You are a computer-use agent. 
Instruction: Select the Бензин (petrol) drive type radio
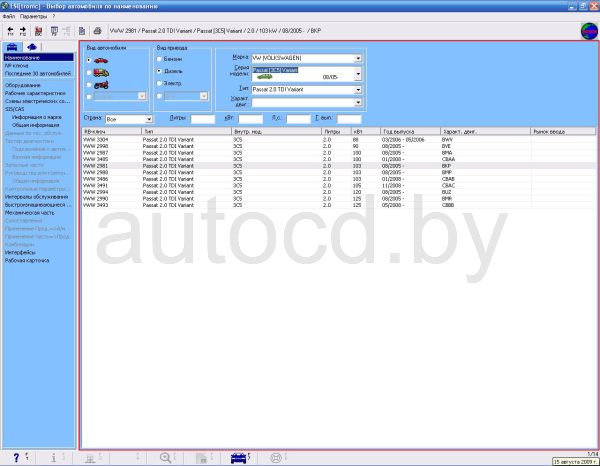click(x=159, y=59)
